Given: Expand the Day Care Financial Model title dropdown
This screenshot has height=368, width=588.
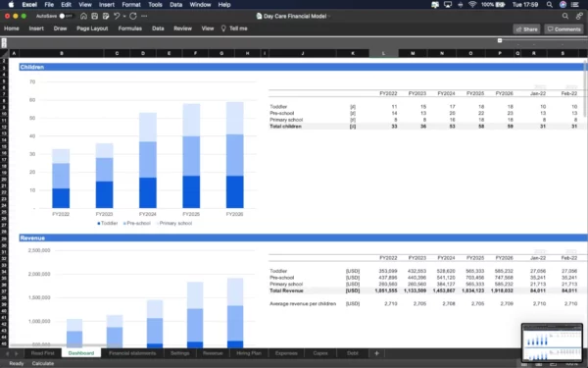Looking at the screenshot, I should [329, 16].
